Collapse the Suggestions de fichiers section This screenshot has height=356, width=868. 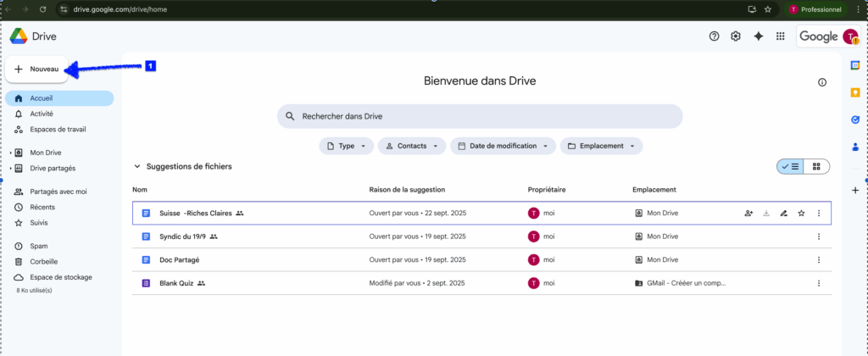point(137,167)
